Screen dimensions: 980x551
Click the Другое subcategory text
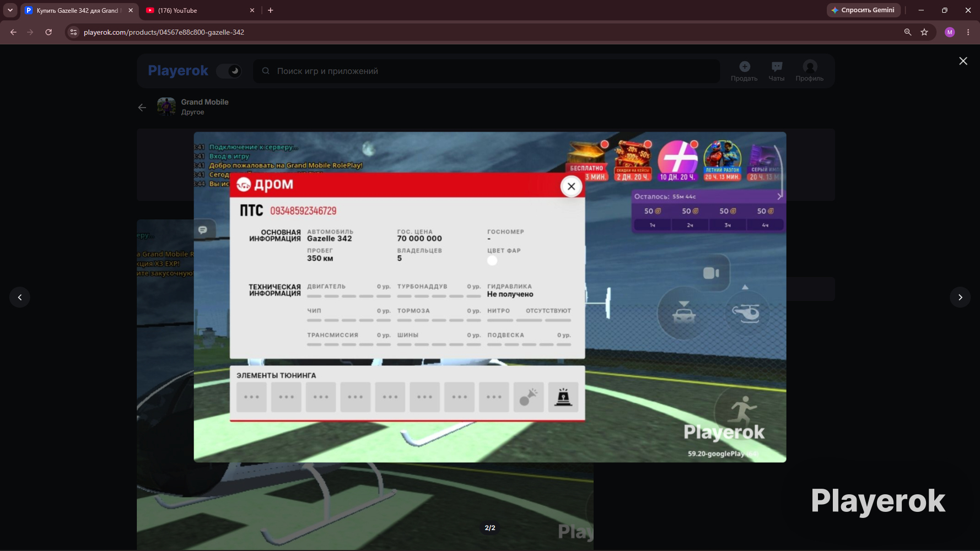coord(192,112)
